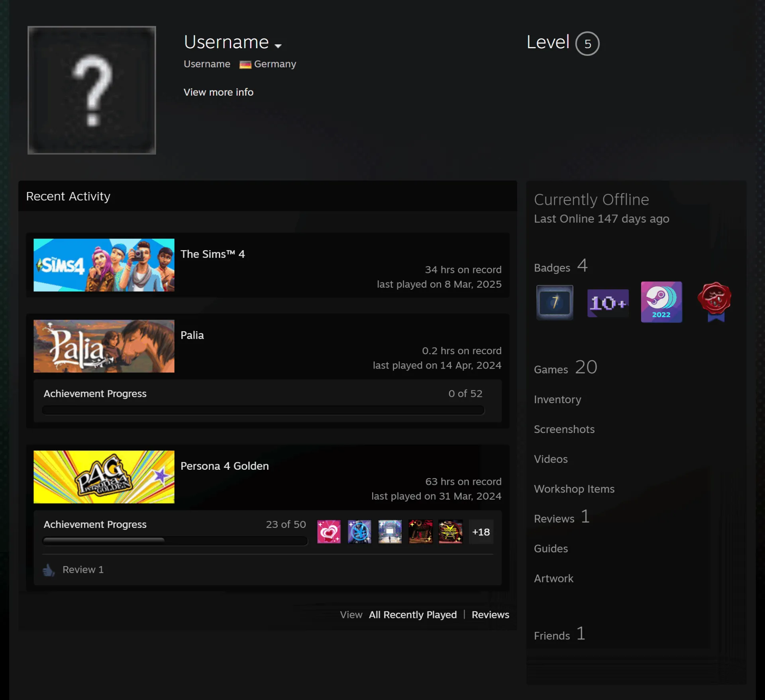The width and height of the screenshot is (765, 700).
Task: Open the 10+ game collector badge
Action: point(608,303)
